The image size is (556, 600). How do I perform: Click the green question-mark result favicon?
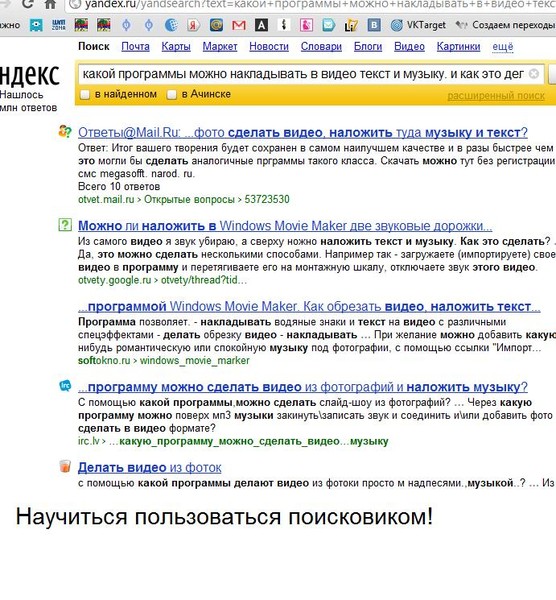click(x=65, y=225)
